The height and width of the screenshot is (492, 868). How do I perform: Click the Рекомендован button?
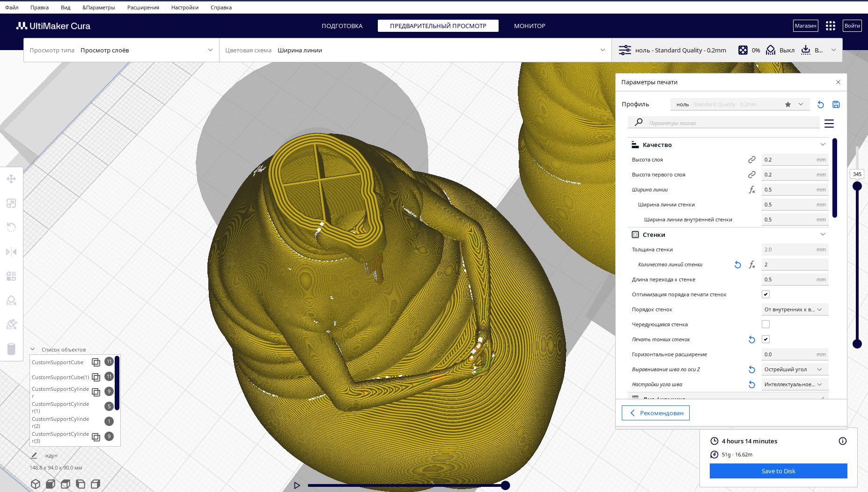tap(655, 413)
